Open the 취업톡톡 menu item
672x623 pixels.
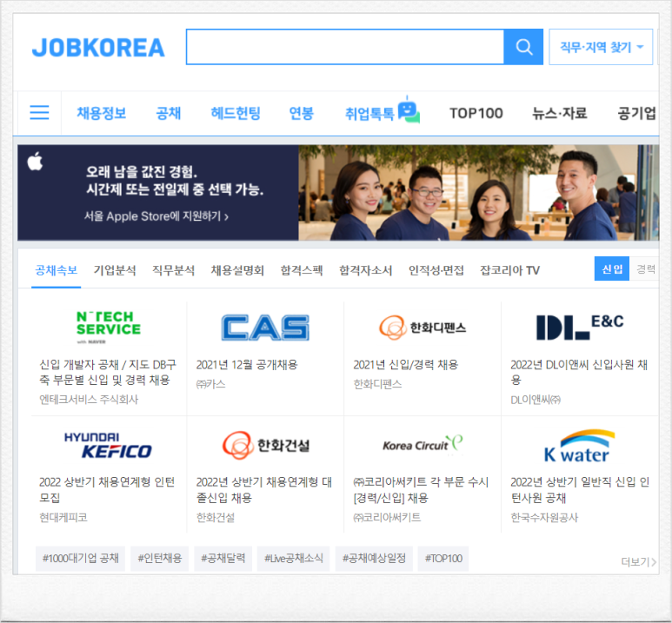tap(369, 114)
